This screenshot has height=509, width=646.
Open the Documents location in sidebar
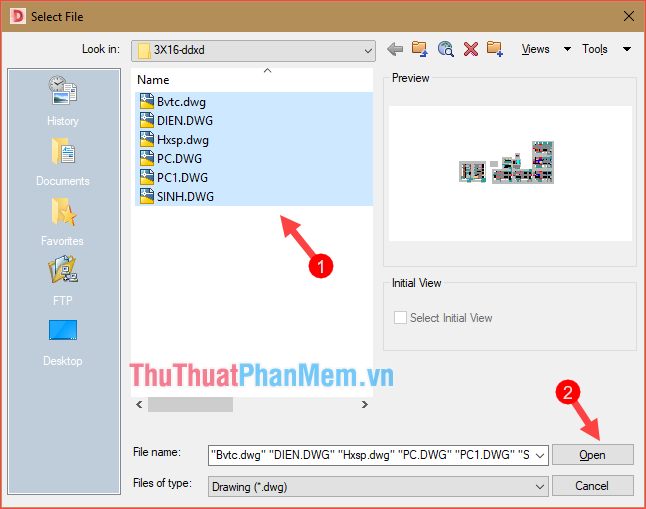pos(63,162)
